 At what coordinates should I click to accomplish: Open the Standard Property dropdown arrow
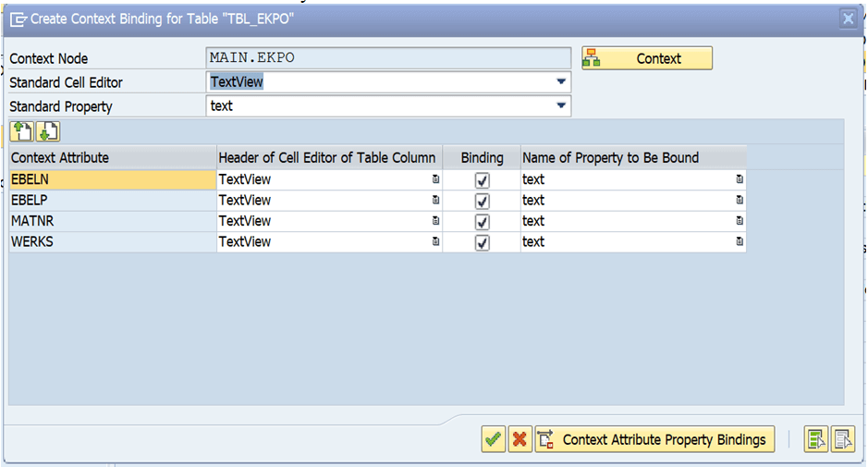click(x=561, y=105)
